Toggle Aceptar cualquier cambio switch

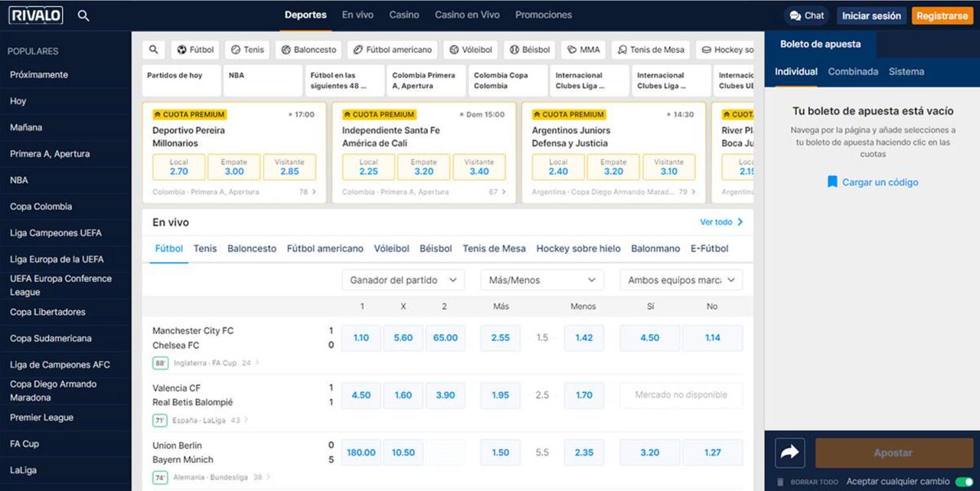pos(963,482)
